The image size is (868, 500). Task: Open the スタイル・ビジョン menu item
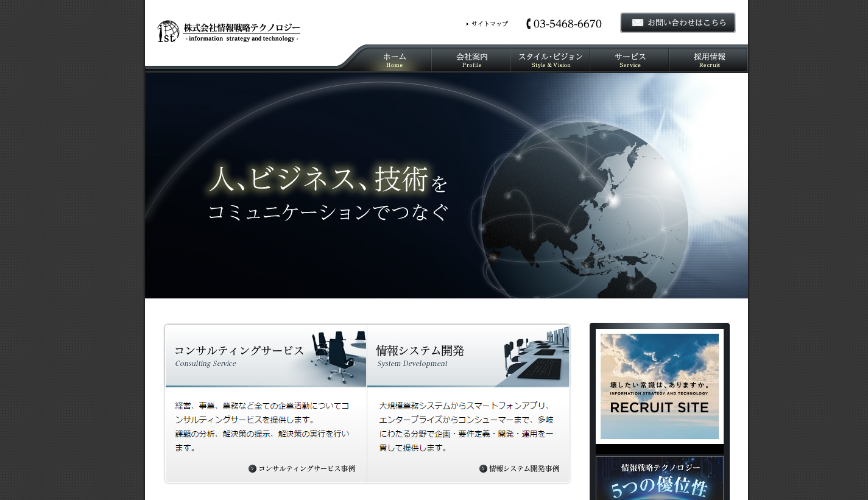[x=551, y=60]
